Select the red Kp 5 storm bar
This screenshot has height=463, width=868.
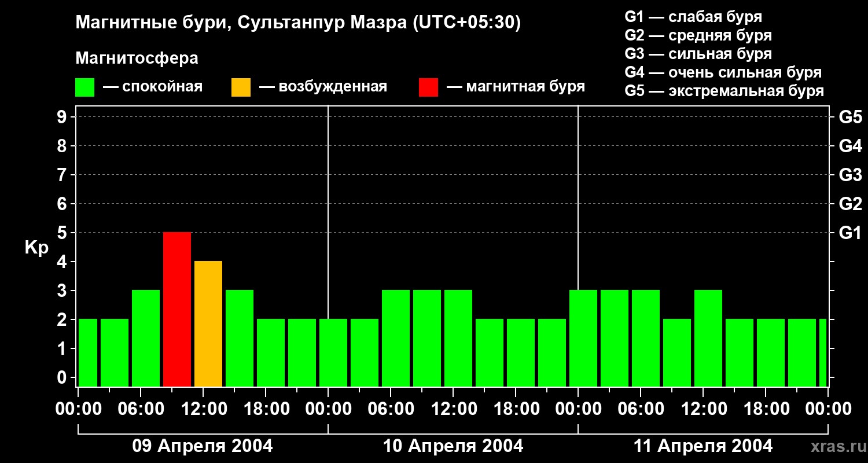(177, 310)
